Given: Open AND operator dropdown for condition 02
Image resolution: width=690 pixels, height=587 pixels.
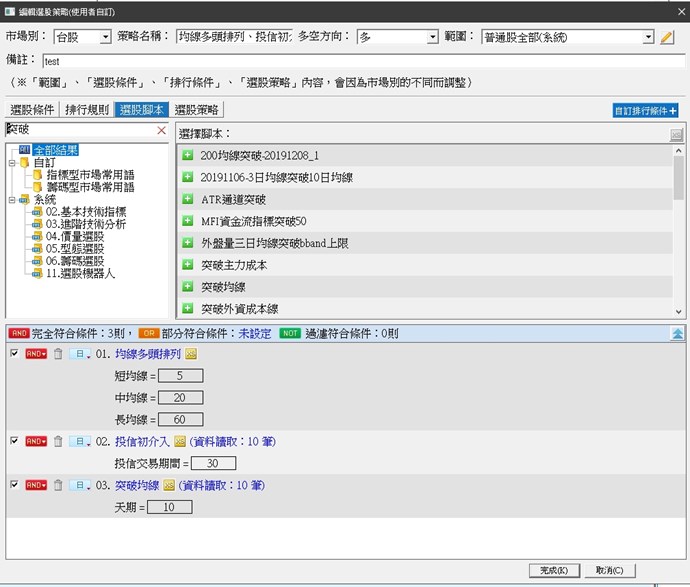Looking at the screenshot, I should (37, 441).
